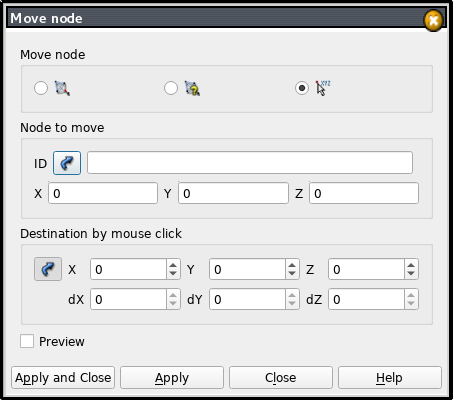This screenshot has width=453, height=400.
Task: Click the XYZ cursor icon of third option
Action: [x=323, y=88]
